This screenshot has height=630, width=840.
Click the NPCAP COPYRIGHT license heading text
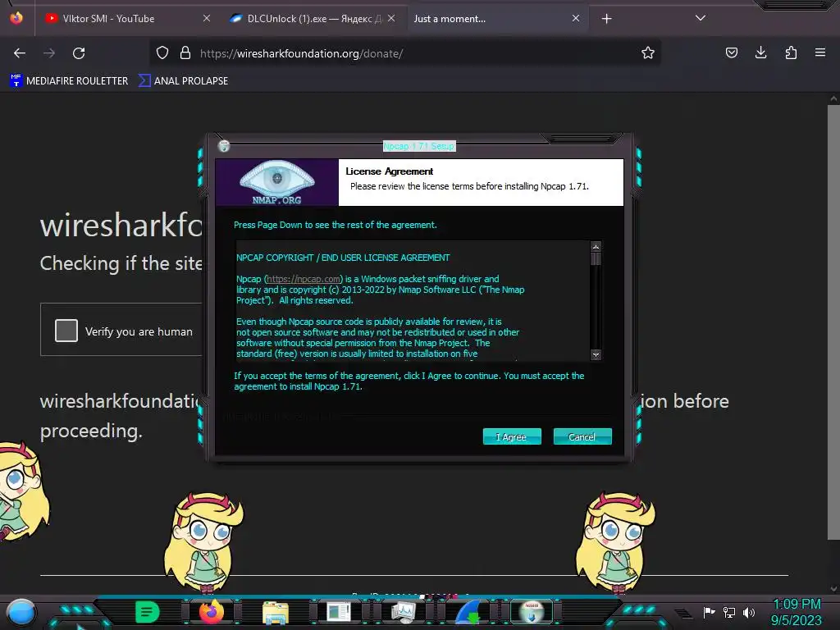coord(343,258)
